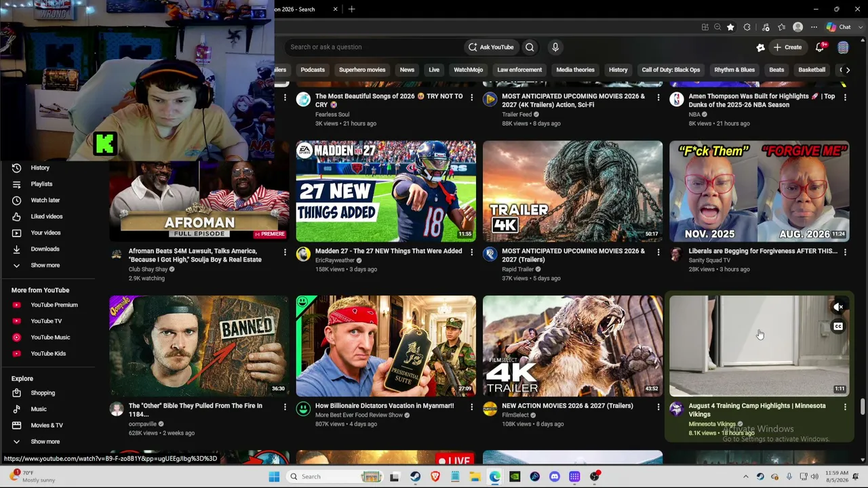Select Call of Duty: Black Ops chip
Screen dimensions: 868x488
[x=671, y=70]
